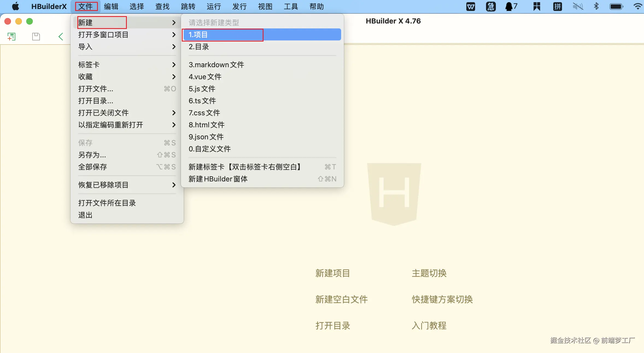
Task: Select 打开目录... from the menu
Action: click(x=127, y=101)
